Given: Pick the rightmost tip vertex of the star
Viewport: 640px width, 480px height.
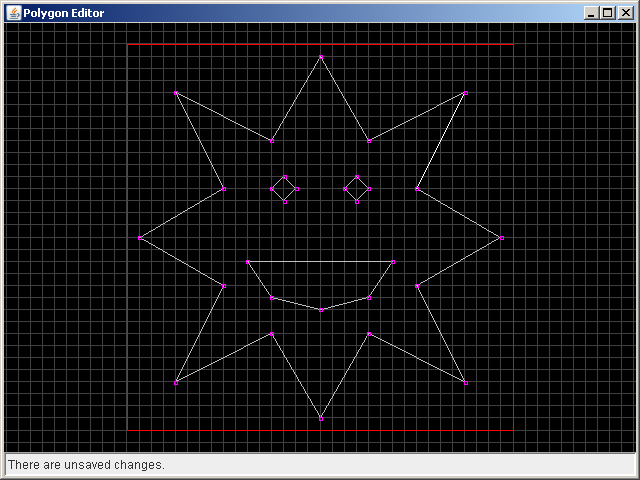Looking at the screenshot, I should (x=501, y=238).
